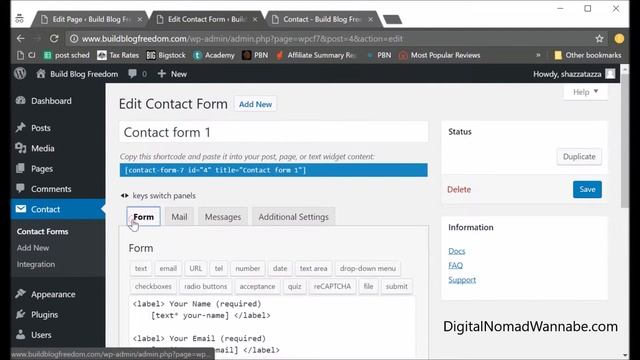Insert a reCAPTCHA tag
The height and width of the screenshot is (360, 640).
(x=332, y=287)
